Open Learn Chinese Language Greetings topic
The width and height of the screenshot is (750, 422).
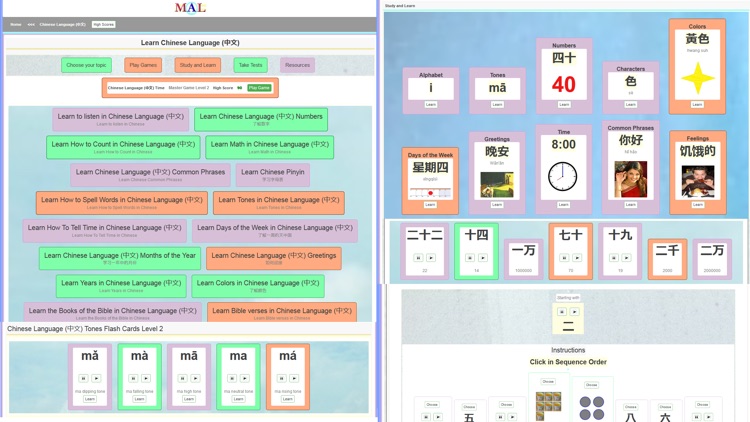(274, 258)
